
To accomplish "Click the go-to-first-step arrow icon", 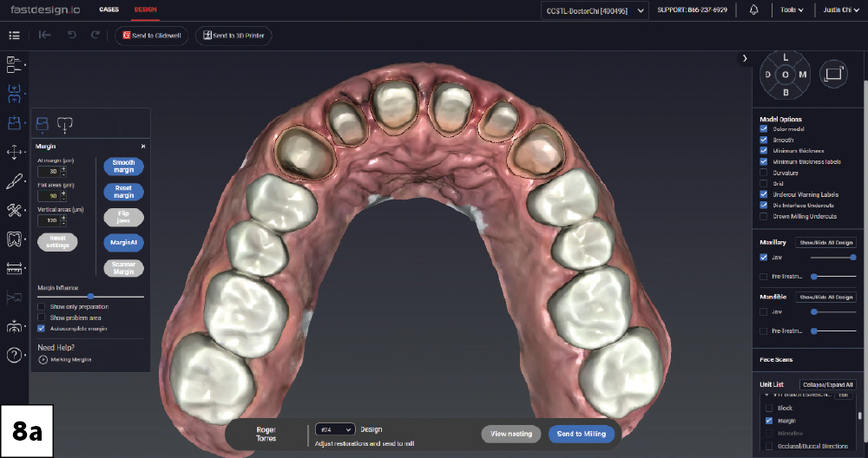I will [45, 35].
